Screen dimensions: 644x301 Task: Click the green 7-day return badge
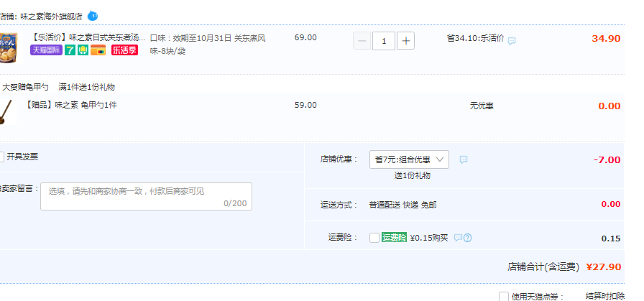[x=70, y=50]
